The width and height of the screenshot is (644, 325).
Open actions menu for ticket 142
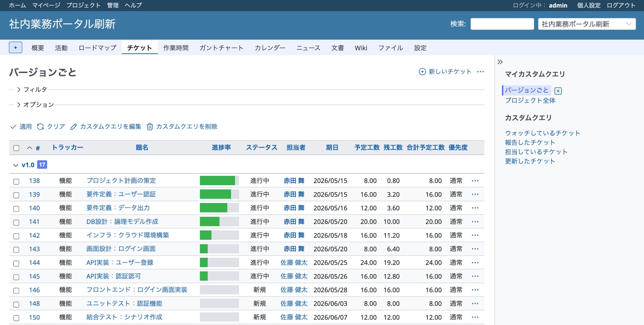click(475, 235)
